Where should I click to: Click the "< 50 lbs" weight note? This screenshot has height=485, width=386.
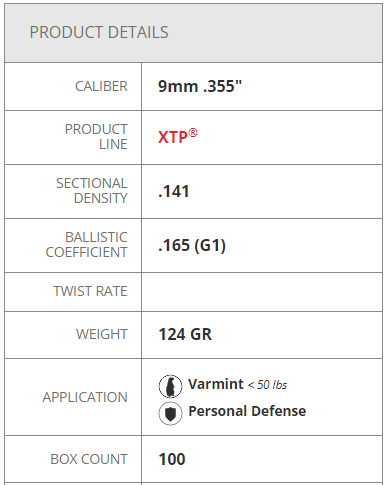[x=267, y=385]
